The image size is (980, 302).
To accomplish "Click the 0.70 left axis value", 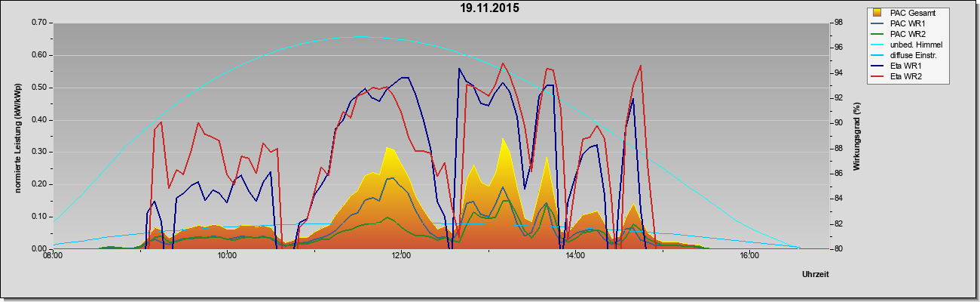I will click(x=38, y=23).
